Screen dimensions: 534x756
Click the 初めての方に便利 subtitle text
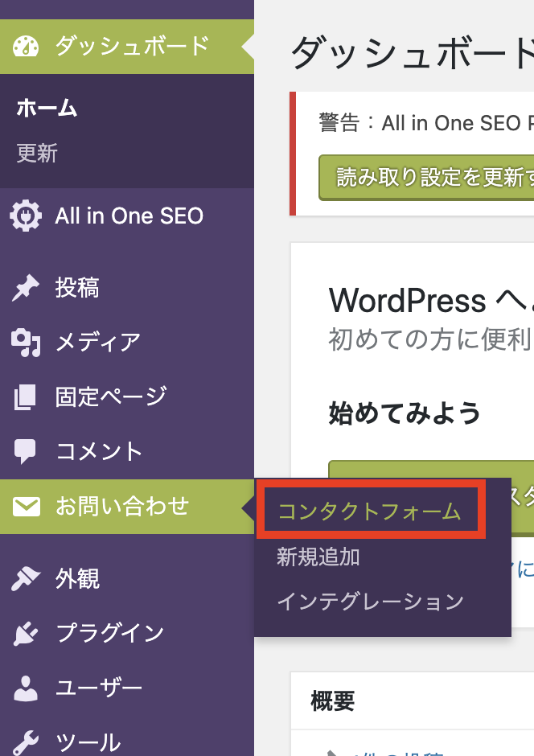[430, 339]
